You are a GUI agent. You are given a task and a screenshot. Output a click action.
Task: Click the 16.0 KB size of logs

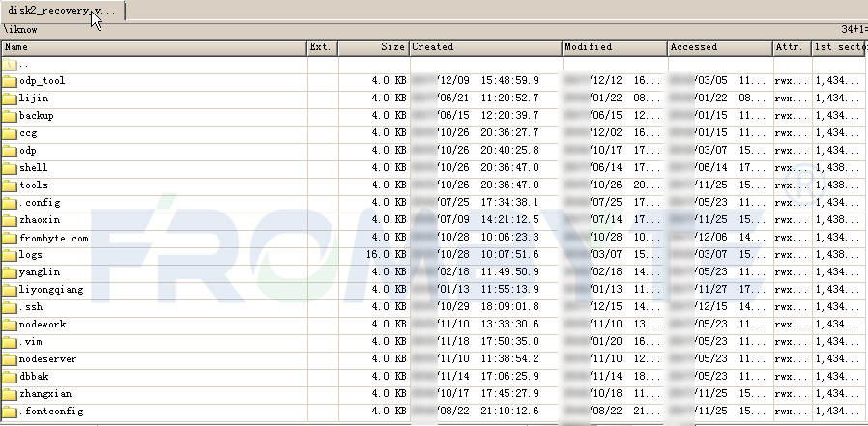(386, 254)
